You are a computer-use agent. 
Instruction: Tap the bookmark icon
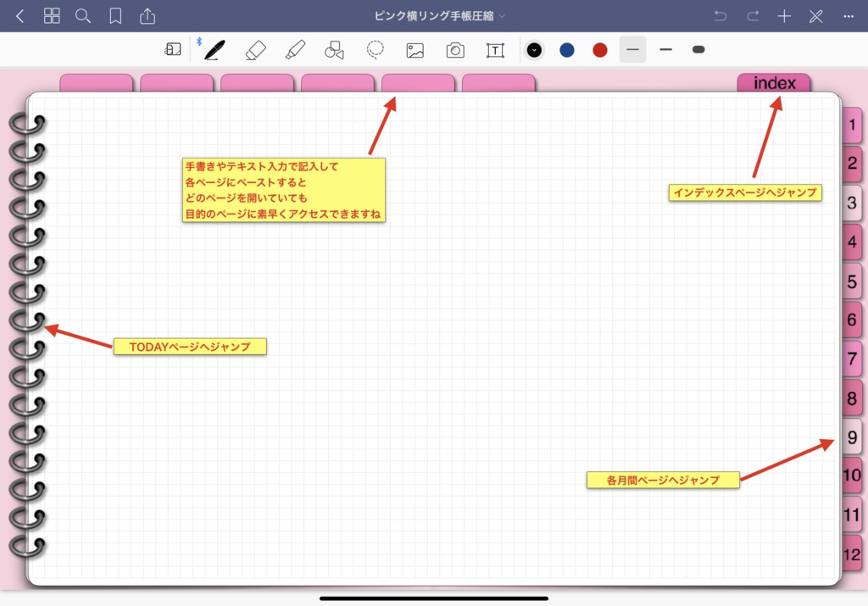[x=114, y=15]
